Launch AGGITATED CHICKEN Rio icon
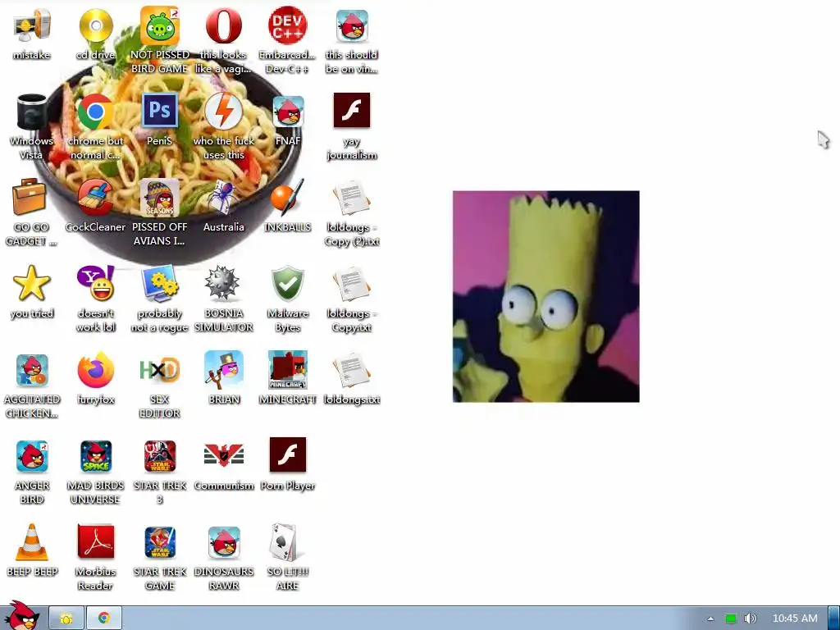Image resolution: width=840 pixels, height=630 pixels. pyautogui.click(x=32, y=371)
